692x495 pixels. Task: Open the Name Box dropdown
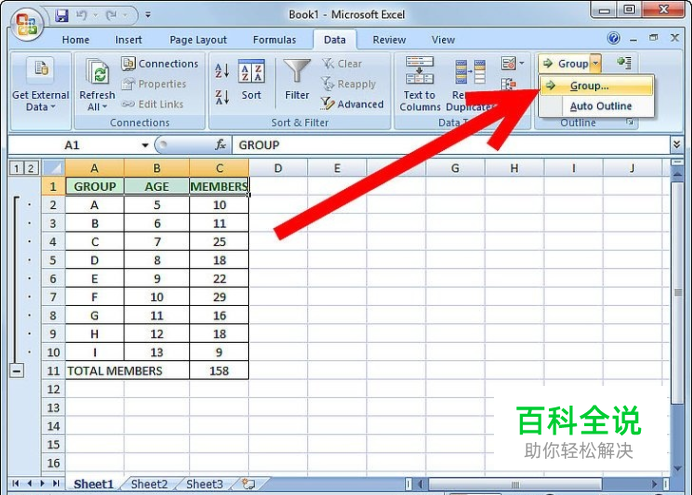pos(145,145)
